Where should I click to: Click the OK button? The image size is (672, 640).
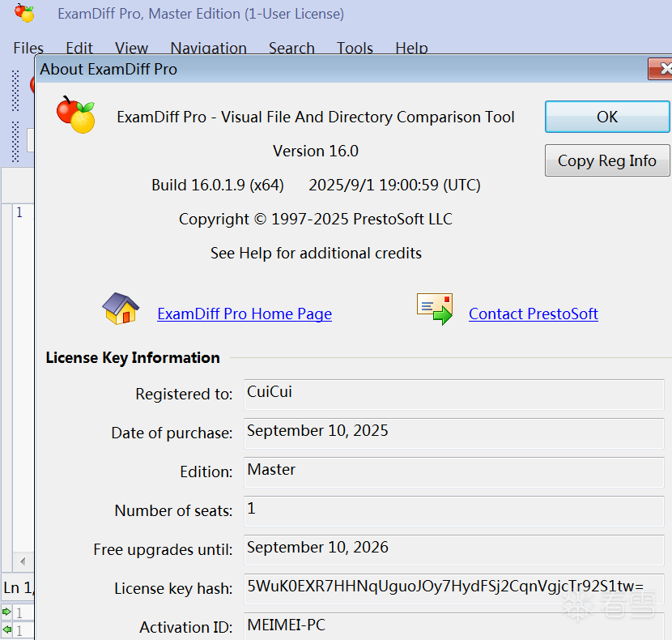(607, 117)
